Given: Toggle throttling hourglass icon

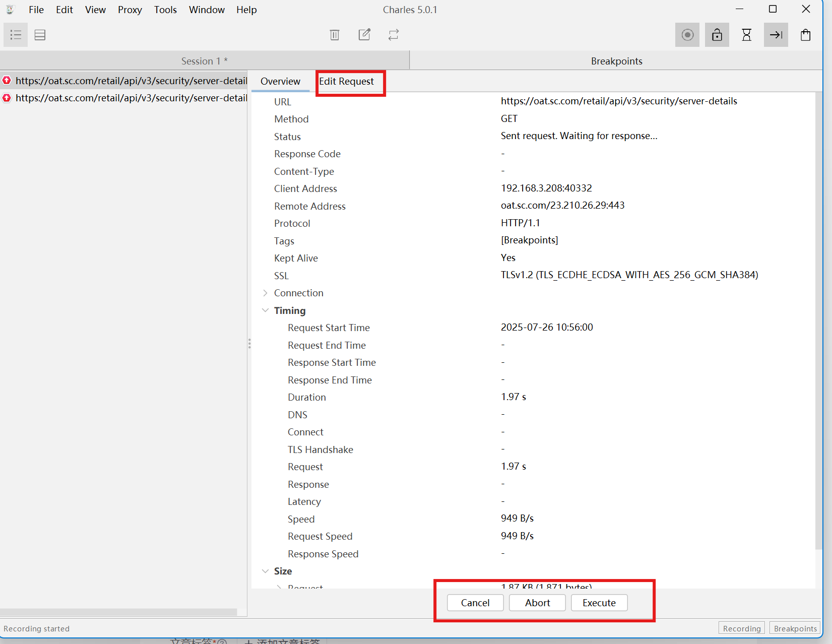Looking at the screenshot, I should point(747,35).
